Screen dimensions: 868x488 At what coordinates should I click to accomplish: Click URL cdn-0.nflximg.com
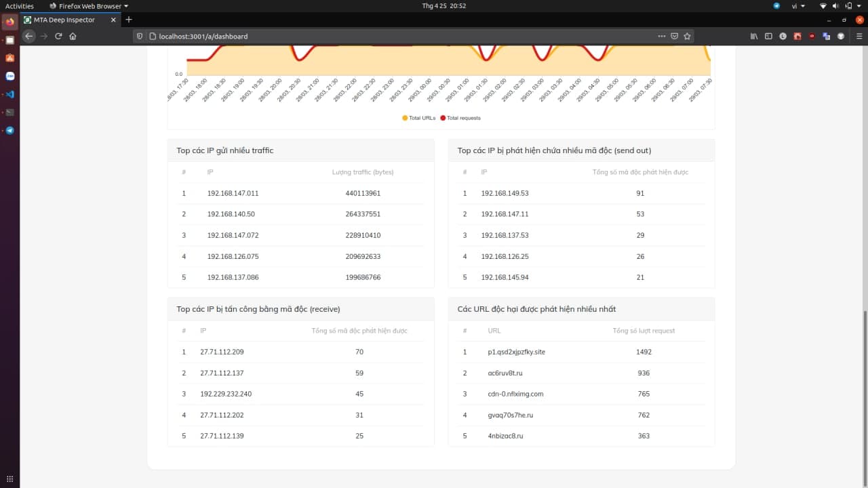coord(515,394)
